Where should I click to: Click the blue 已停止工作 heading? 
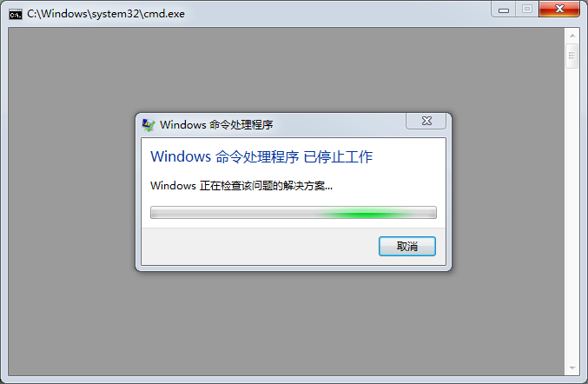pos(338,156)
